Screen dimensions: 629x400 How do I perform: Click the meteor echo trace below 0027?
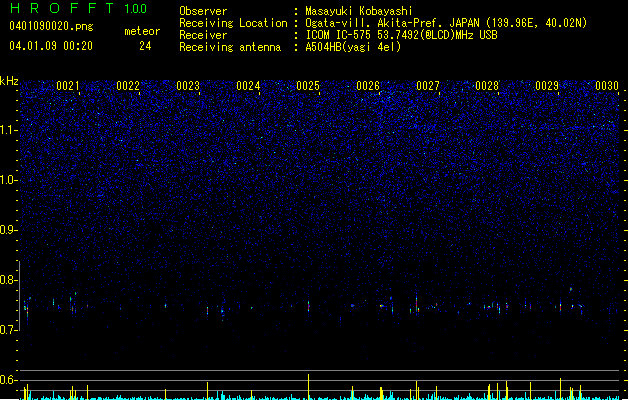tap(417, 305)
